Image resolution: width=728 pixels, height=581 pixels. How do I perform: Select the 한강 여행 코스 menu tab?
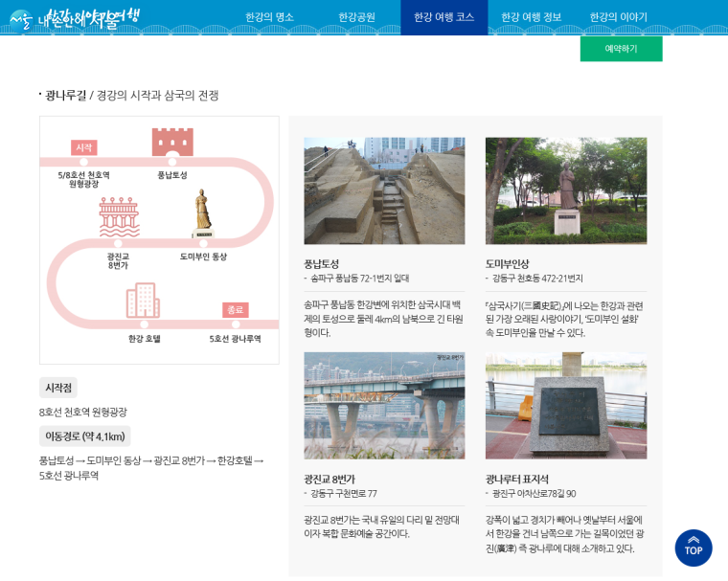[444, 17]
